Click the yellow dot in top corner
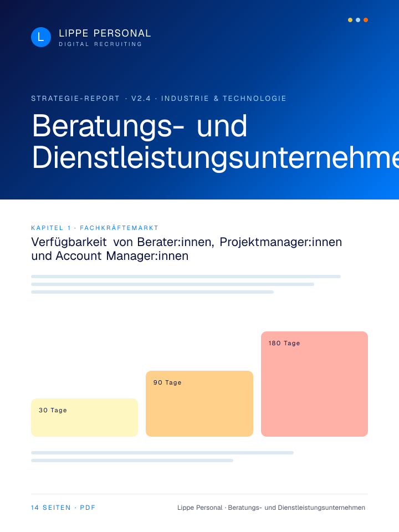This screenshot has width=399, height=532. [x=350, y=20]
